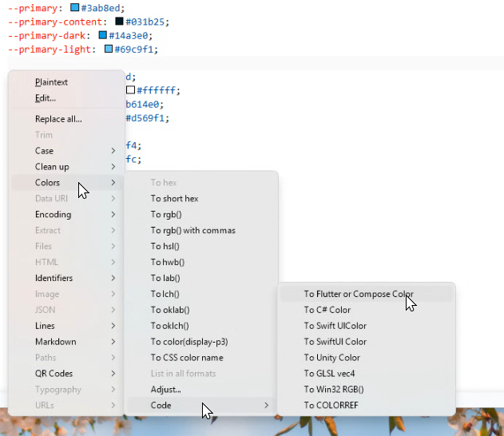
Task: Expand the Markdown submenu arrow
Action: pyautogui.click(x=113, y=342)
